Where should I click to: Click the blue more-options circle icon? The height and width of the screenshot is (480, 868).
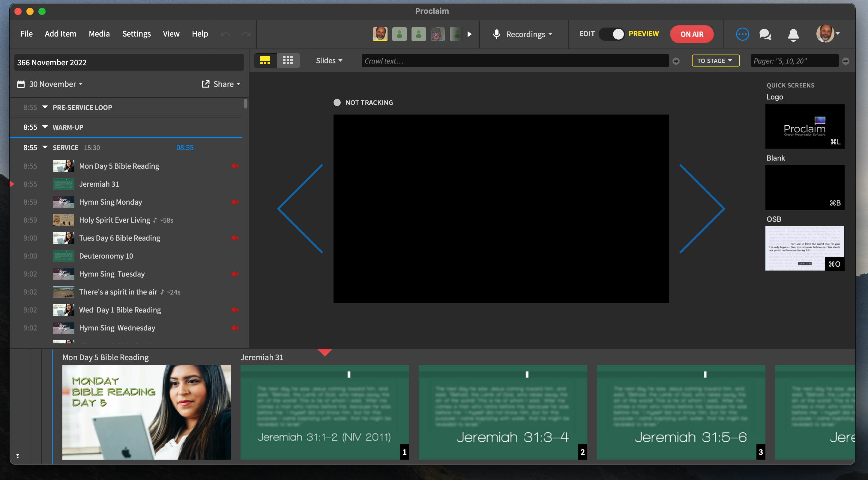742,34
